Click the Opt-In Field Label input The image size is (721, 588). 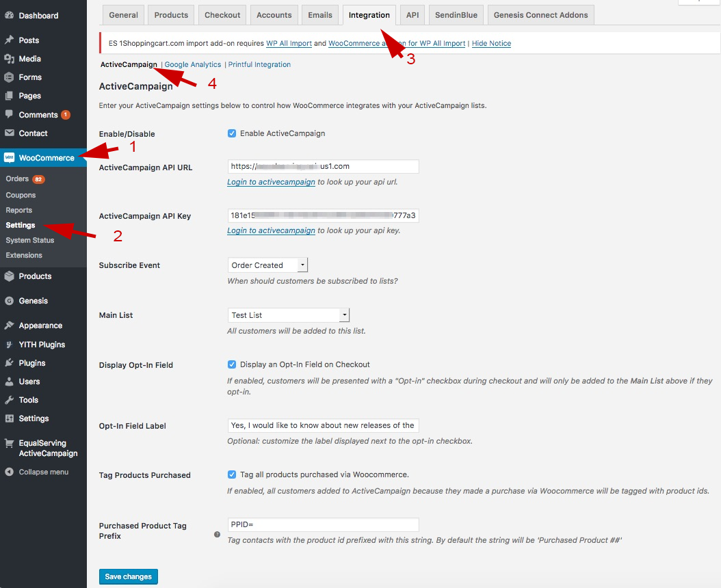324,425
